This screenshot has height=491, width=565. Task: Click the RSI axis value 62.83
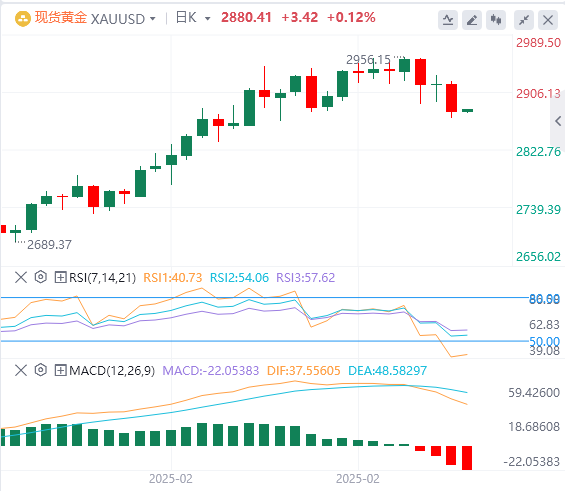click(x=544, y=325)
